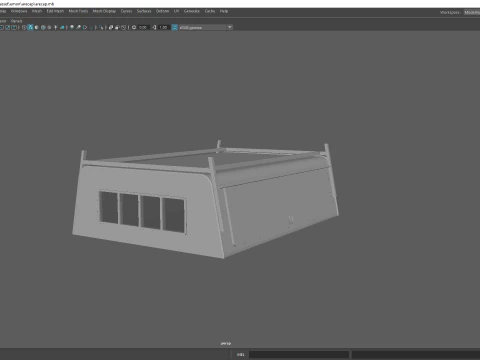Click the truck cap model in viewport
Screen dimensions: 480x360
pyautogui.click(x=205, y=200)
